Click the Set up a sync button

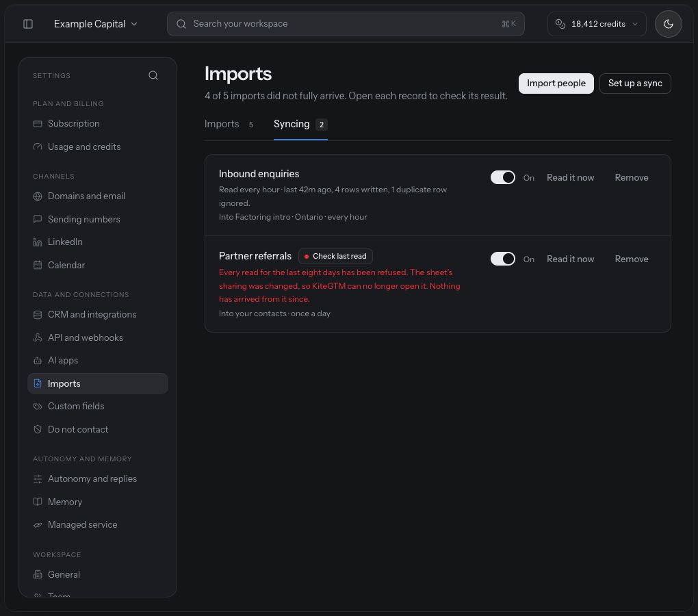pyautogui.click(x=635, y=84)
